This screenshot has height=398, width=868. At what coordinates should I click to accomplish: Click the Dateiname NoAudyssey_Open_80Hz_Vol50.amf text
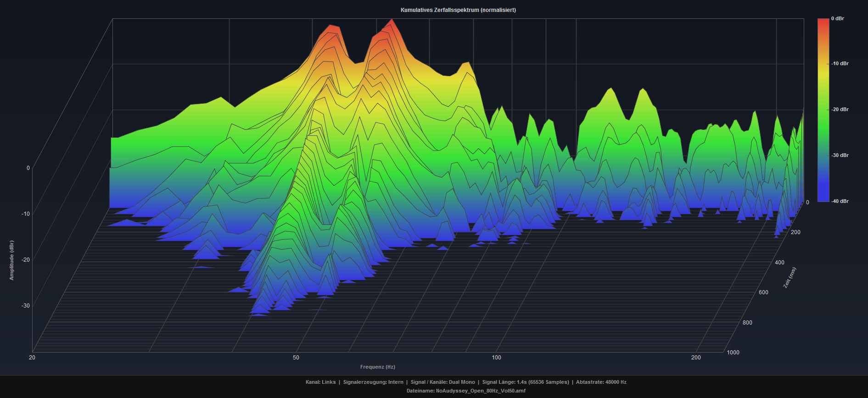pos(465,391)
